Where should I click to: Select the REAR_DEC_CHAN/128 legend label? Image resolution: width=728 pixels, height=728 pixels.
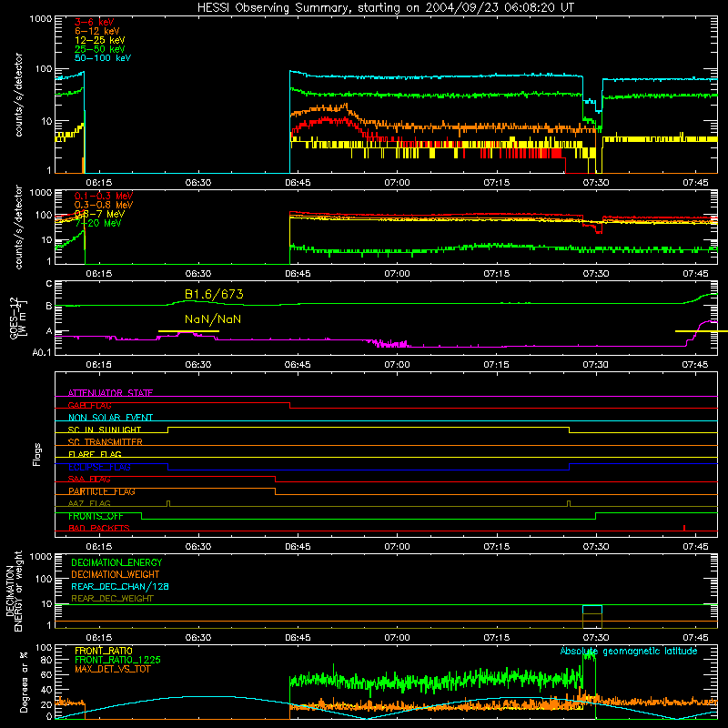[120, 587]
